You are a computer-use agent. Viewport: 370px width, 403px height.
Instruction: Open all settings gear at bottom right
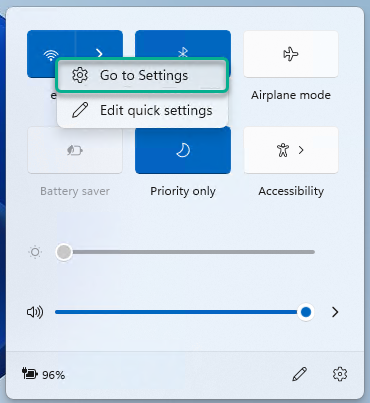340,374
